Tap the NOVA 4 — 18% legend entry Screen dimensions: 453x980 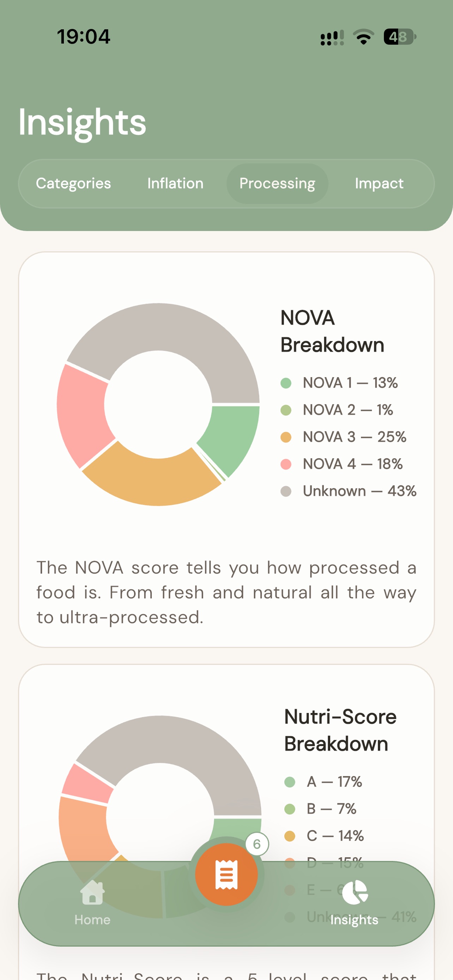(x=342, y=464)
